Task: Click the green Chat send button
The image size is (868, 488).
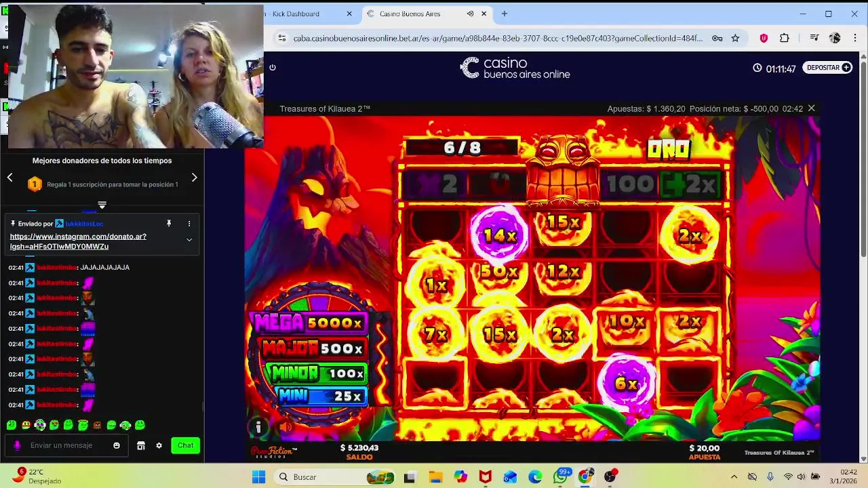Action: [185, 445]
